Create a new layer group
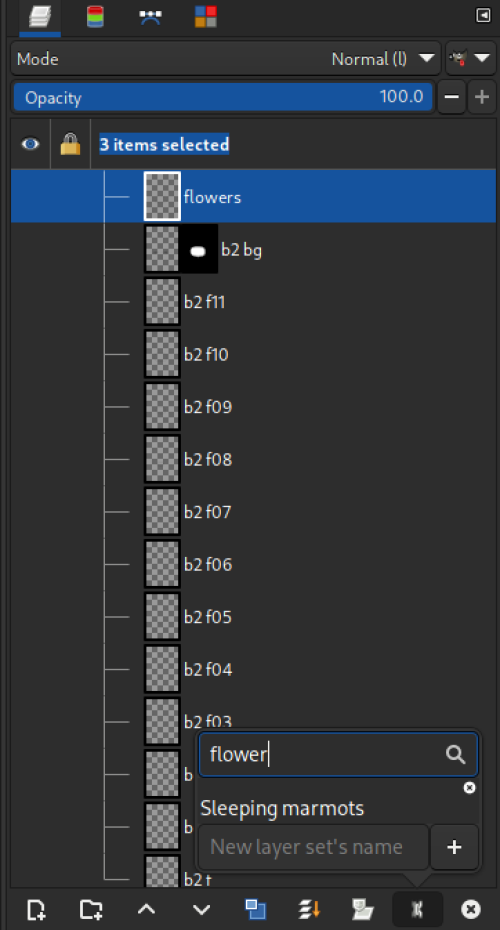The height and width of the screenshot is (930, 500). (x=90, y=909)
